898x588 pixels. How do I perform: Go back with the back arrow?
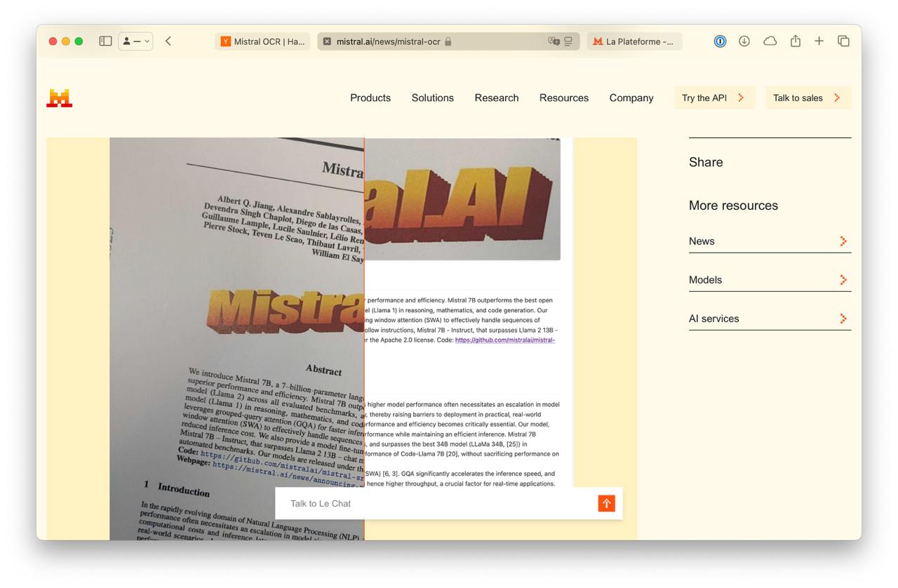click(168, 41)
